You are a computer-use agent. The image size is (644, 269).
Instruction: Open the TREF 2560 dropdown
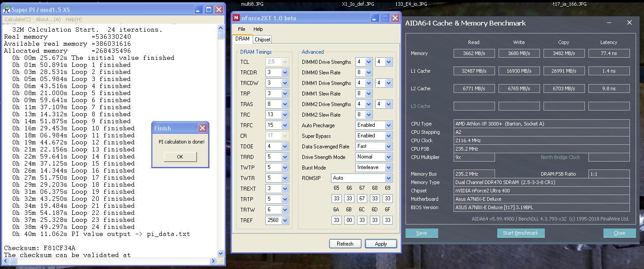(285, 221)
